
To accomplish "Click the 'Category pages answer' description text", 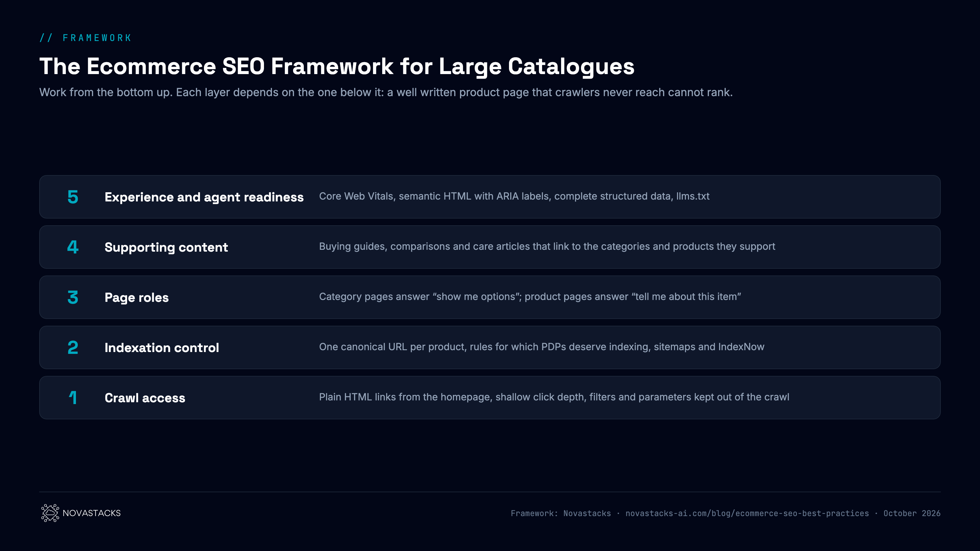I will click(x=530, y=297).
